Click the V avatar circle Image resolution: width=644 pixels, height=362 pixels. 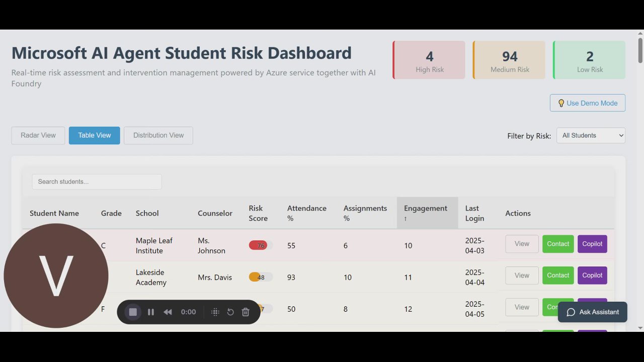click(56, 276)
